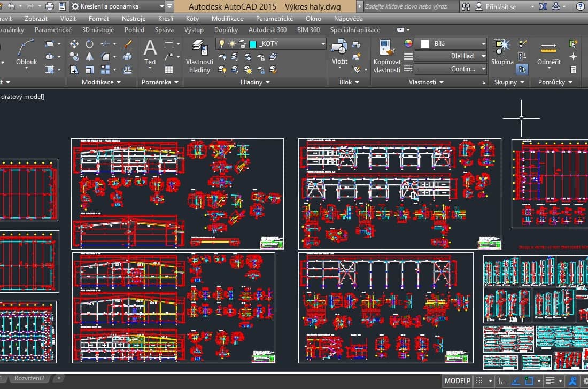
Task: Toggle the _KOTY layer lock icon
Action: coord(242,44)
